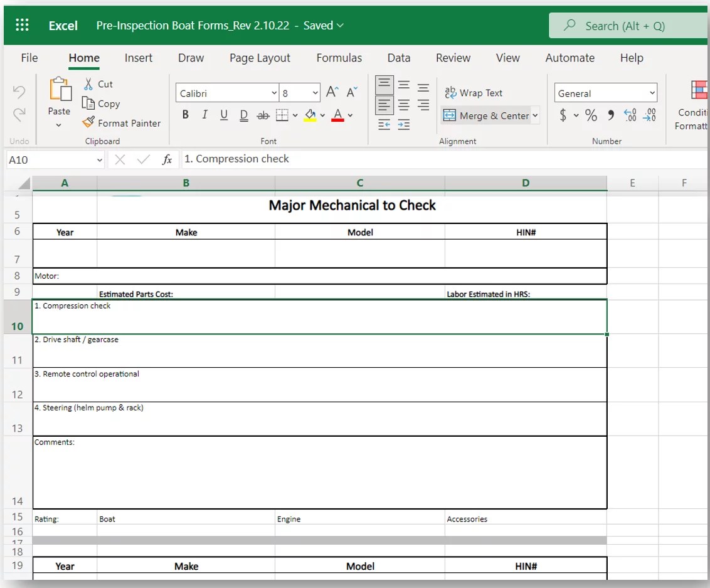Image resolution: width=710 pixels, height=588 pixels.
Task: Open the Font Color dropdown arrow
Action: tap(350, 115)
